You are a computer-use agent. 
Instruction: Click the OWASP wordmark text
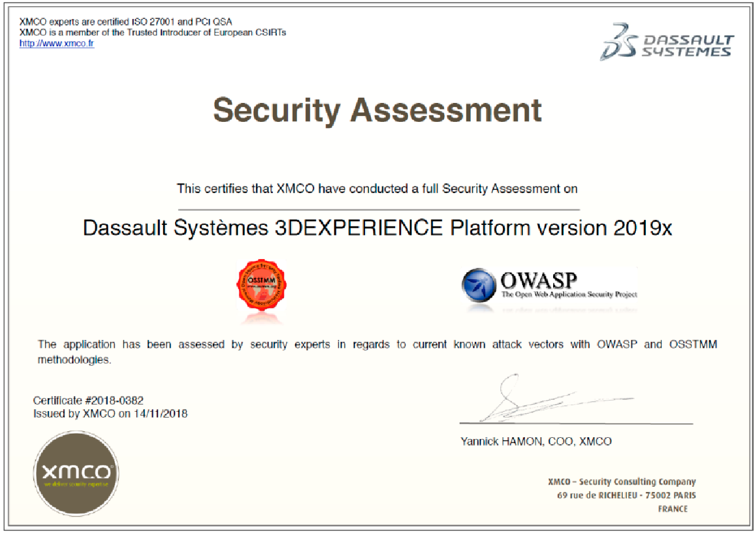[538, 280]
